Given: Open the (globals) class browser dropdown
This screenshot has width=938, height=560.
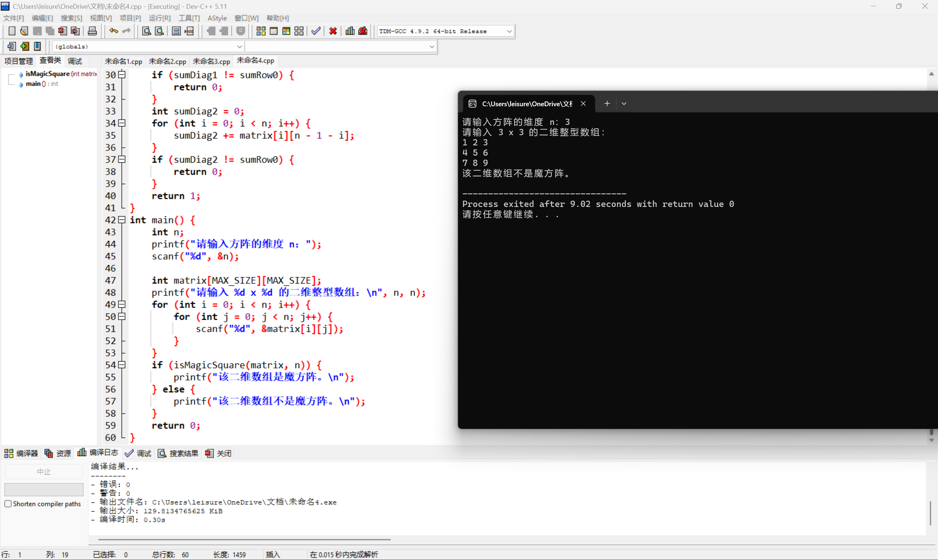Looking at the screenshot, I should [x=239, y=47].
